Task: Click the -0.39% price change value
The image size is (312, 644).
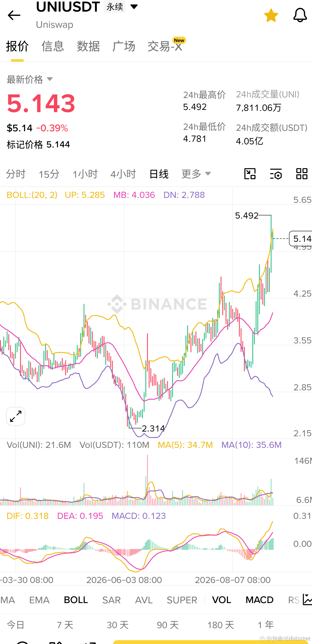Action: (x=52, y=128)
